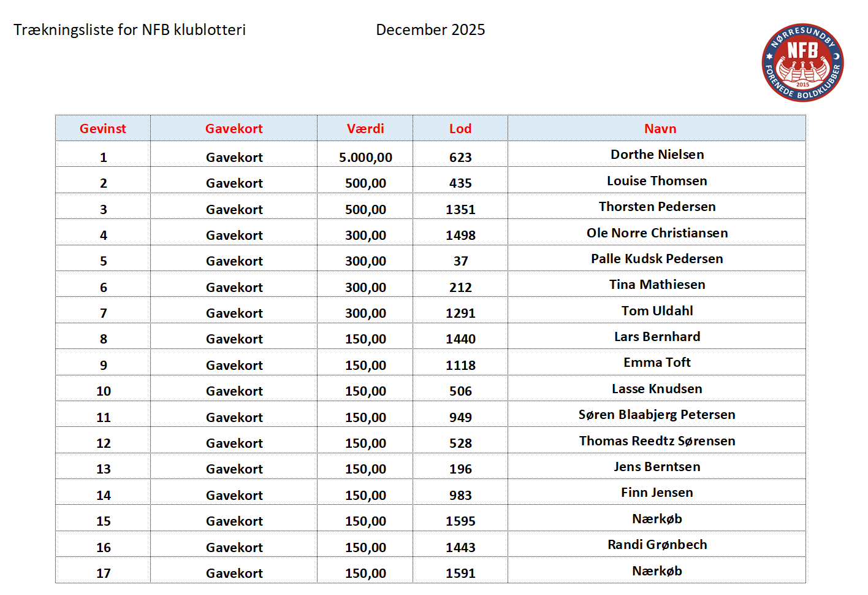
Task: Click the NFB club logo
Action: [802, 63]
